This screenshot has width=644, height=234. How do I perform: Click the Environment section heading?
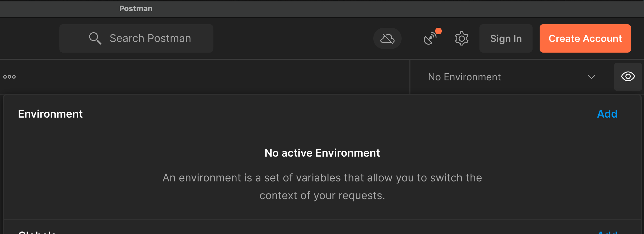pyautogui.click(x=50, y=114)
